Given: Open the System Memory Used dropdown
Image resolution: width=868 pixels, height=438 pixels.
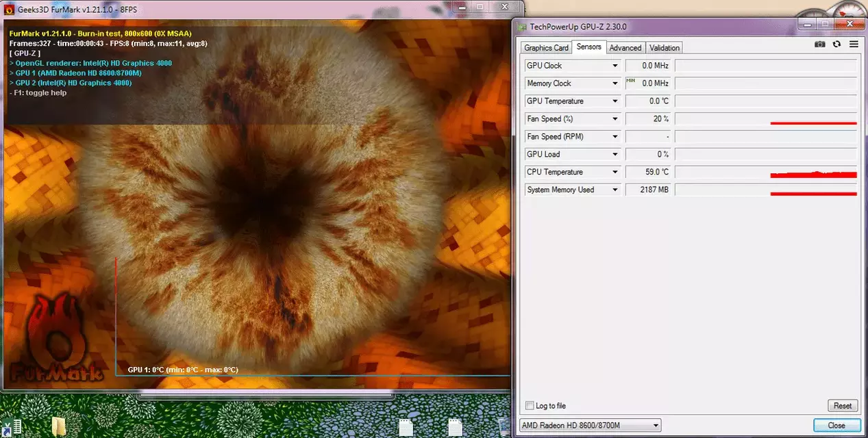Looking at the screenshot, I should pyautogui.click(x=615, y=190).
